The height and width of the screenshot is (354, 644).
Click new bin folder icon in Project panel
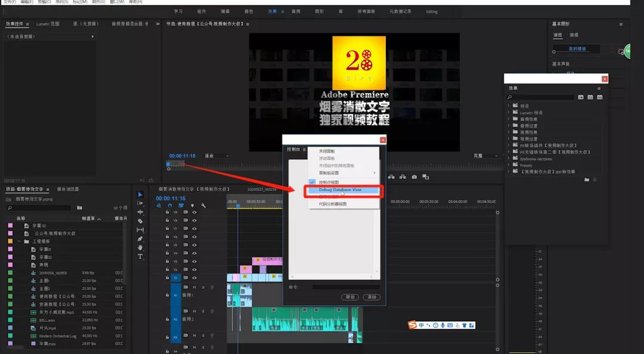pos(80,208)
